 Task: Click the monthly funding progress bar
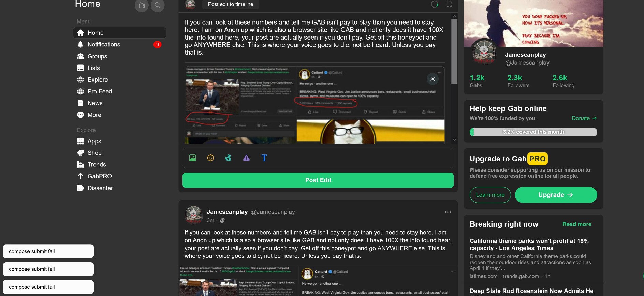(533, 132)
